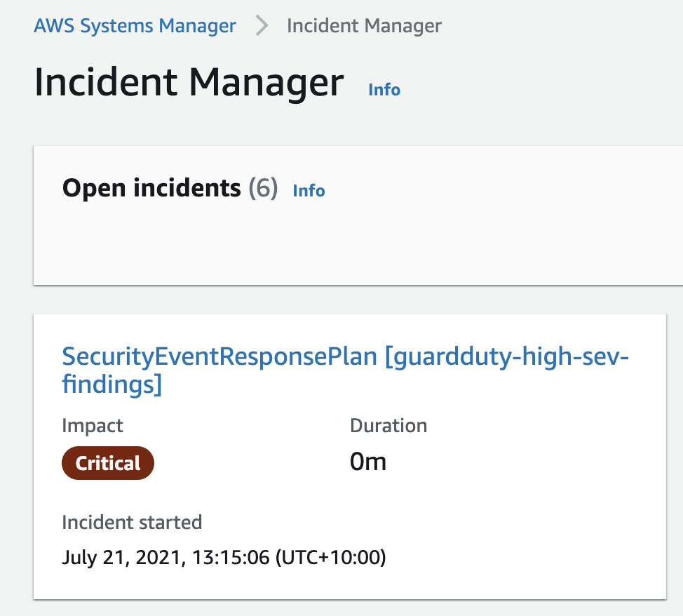The height and width of the screenshot is (616, 683).
Task: Click the whitespace area above the incident list
Action: [351, 298]
